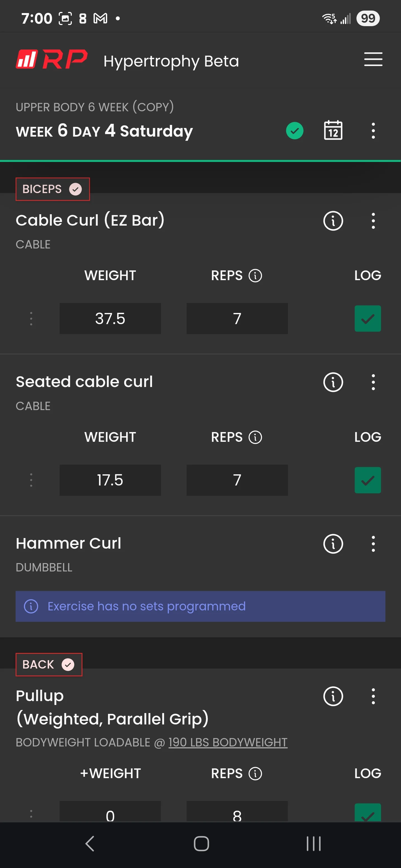Open workout day options three-dot menu

373,131
